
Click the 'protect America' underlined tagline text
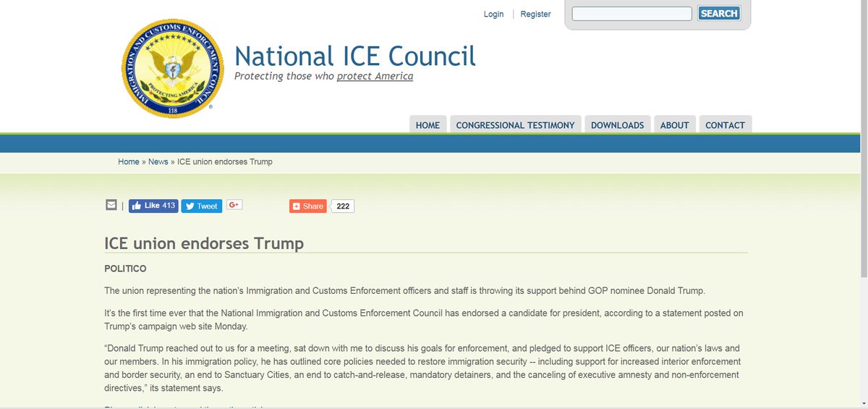pos(375,76)
